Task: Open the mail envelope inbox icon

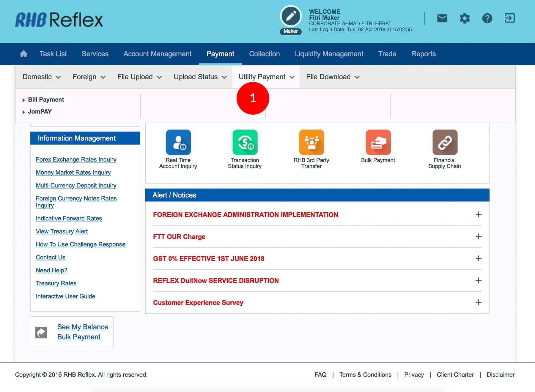Action: (x=442, y=18)
